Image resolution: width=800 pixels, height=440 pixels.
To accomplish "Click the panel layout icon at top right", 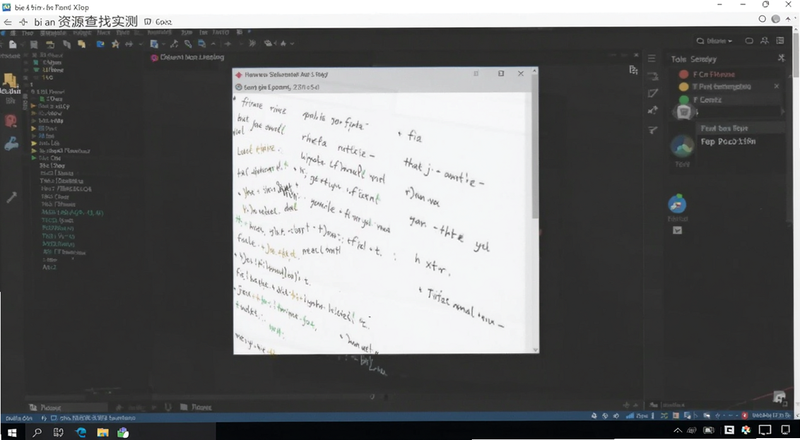I will [780, 41].
